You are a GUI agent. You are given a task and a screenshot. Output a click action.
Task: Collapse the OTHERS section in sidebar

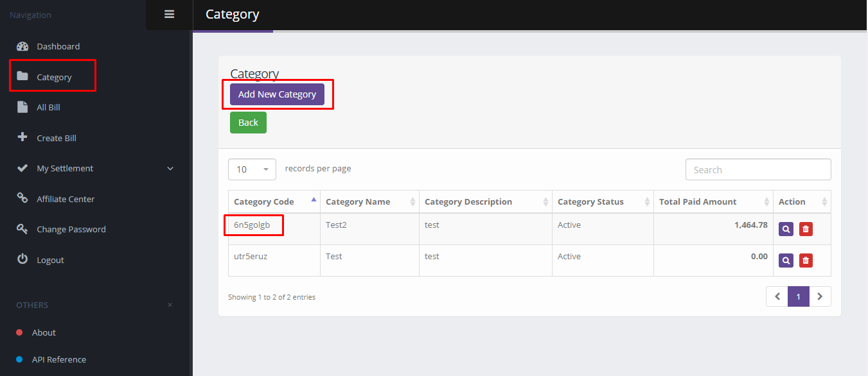pyautogui.click(x=170, y=305)
